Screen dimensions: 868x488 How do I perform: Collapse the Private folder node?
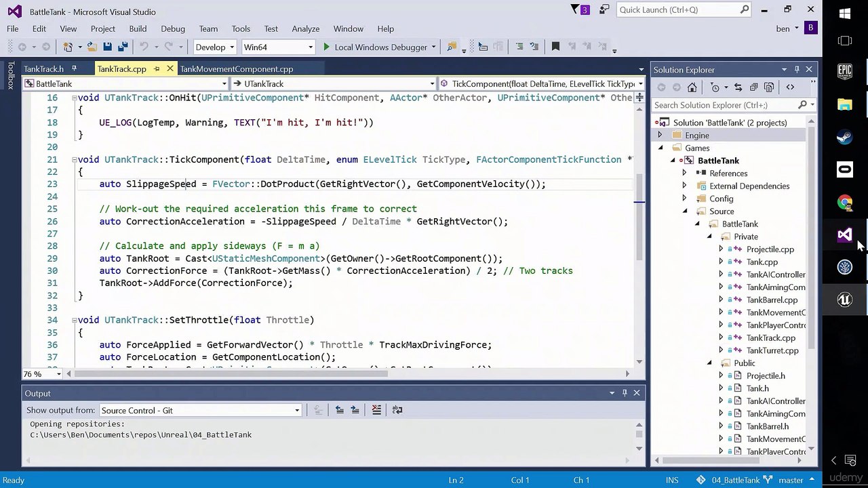[x=709, y=237]
